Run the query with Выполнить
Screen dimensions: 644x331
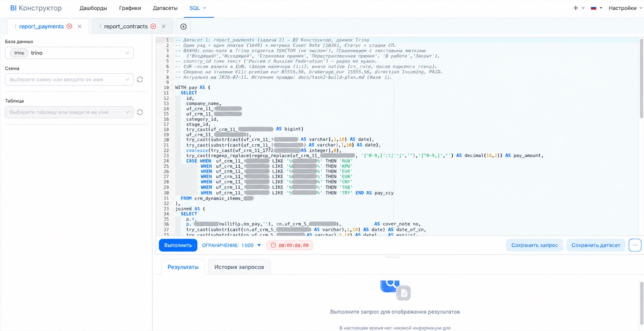178,245
